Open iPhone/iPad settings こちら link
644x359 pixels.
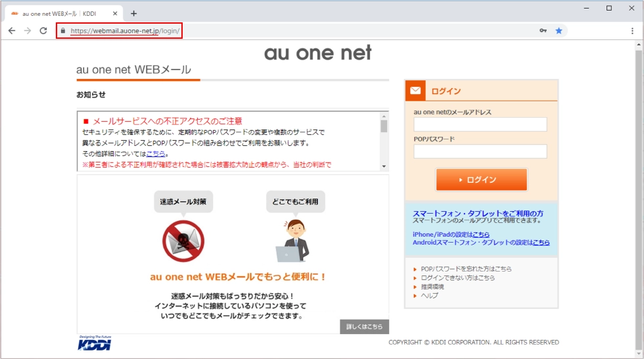point(481,235)
